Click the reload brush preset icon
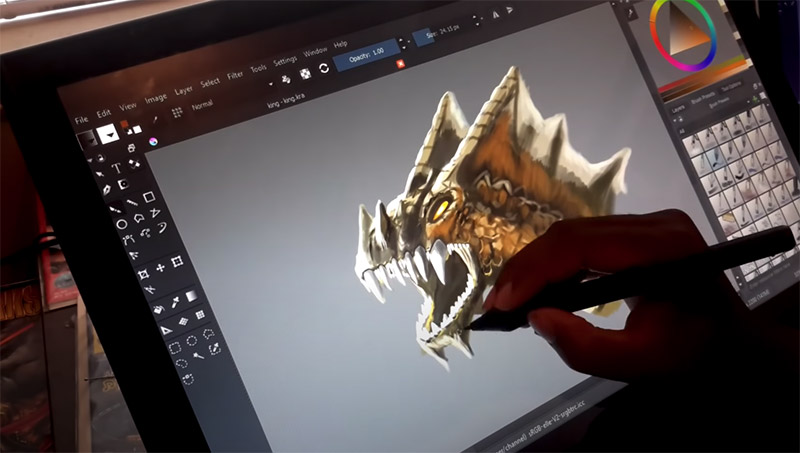The width and height of the screenshot is (800, 453). tap(323, 68)
